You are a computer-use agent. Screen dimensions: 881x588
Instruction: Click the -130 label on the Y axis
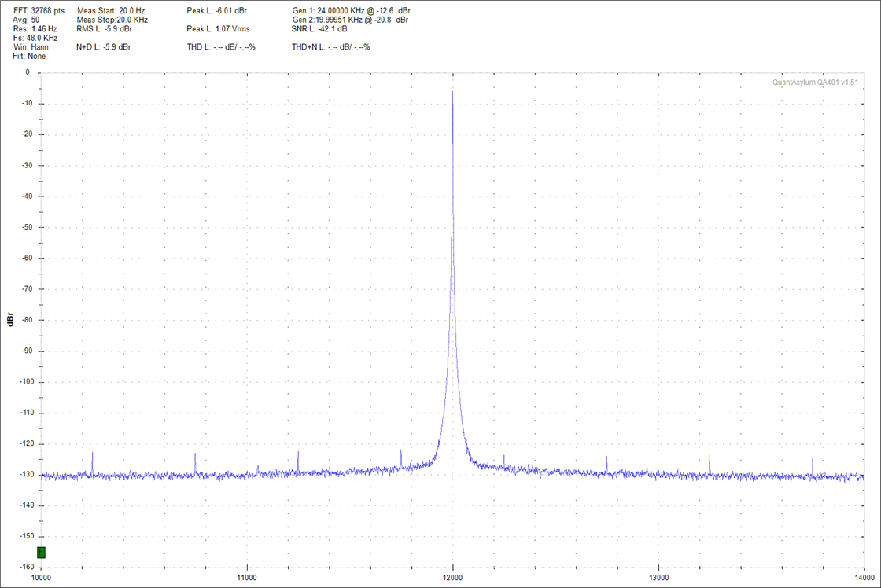click(x=26, y=475)
